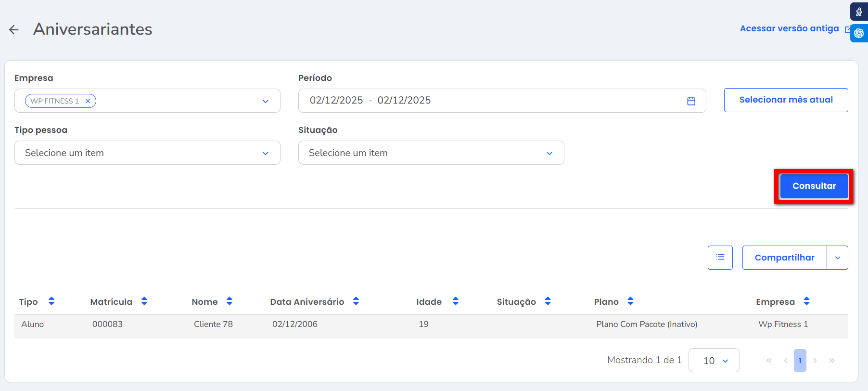Open the accessibility icon at top right
868x391 pixels.
pos(859,12)
